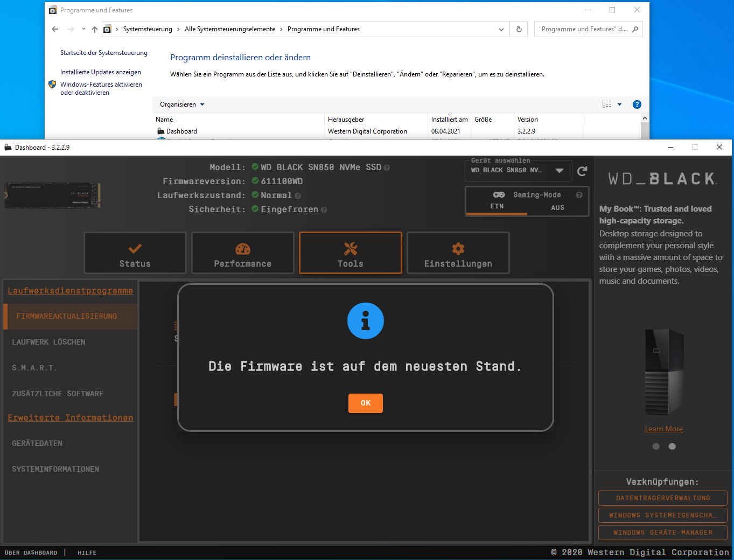Click Back arrow in Programme und Features

[55, 29]
